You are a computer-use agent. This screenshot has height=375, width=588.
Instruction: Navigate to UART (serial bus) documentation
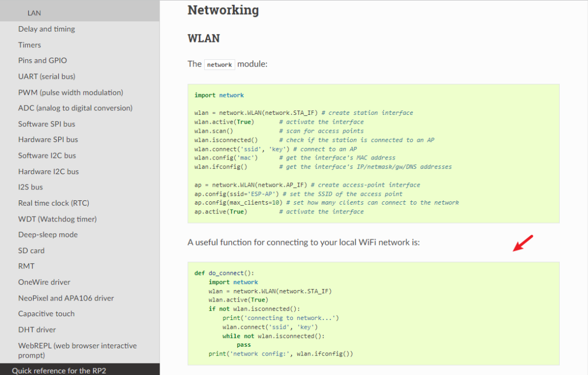point(47,76)
